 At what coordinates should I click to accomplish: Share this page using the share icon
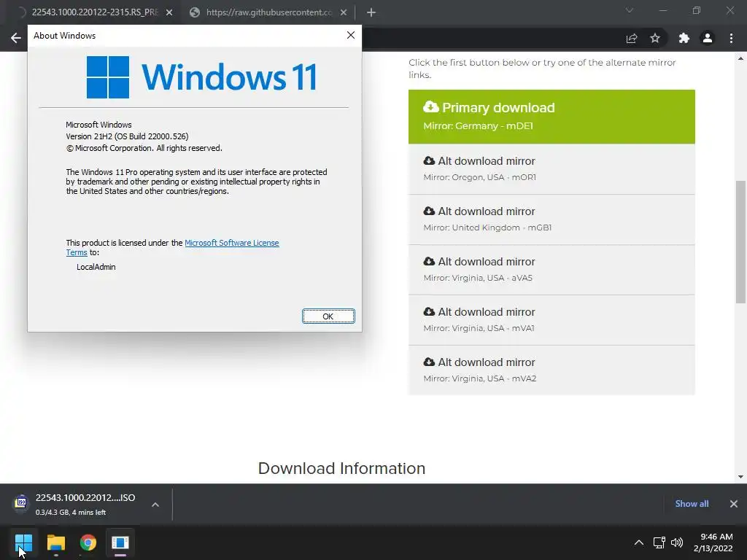pos(632,38)
